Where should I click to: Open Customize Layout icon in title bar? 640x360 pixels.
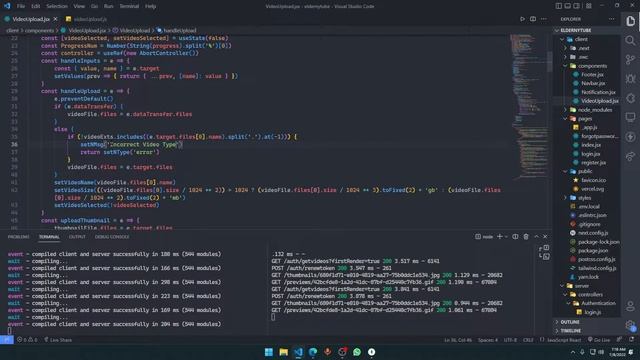pos(589,6)
